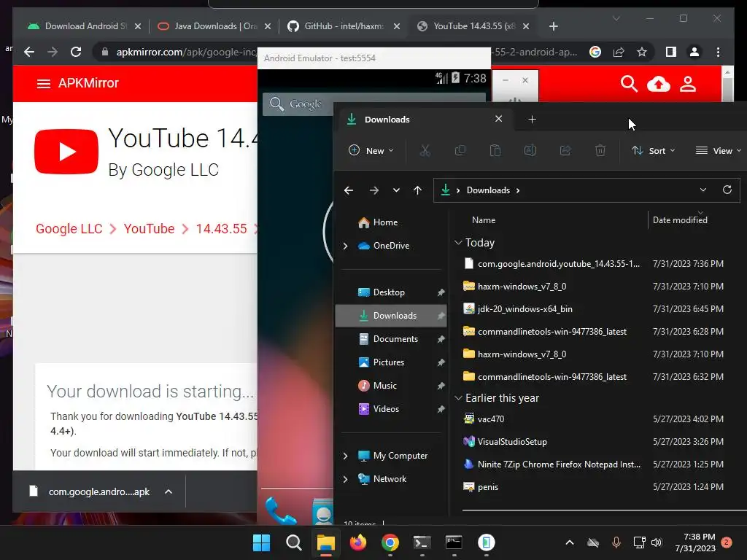
Task: Show hidden system tray icons
Action: point(569,542)
